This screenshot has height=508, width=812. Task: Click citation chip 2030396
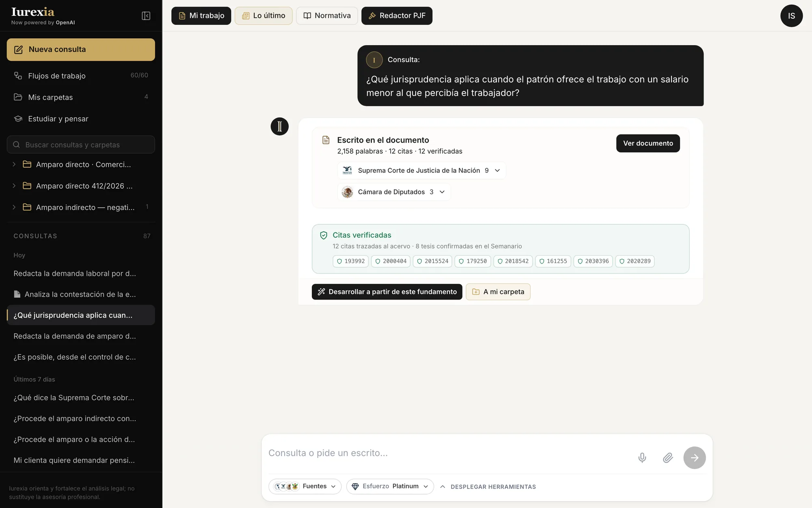[x=593, y=261]
